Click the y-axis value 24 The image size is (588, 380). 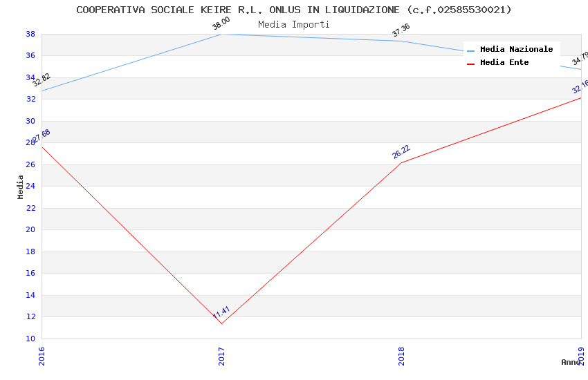(30, 186)
